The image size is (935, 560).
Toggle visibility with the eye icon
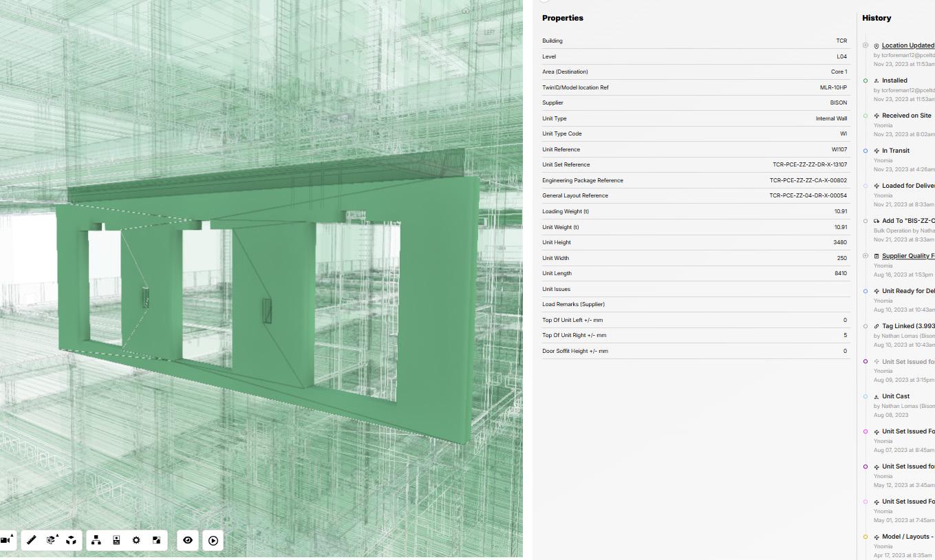click(x=188, y=541)
